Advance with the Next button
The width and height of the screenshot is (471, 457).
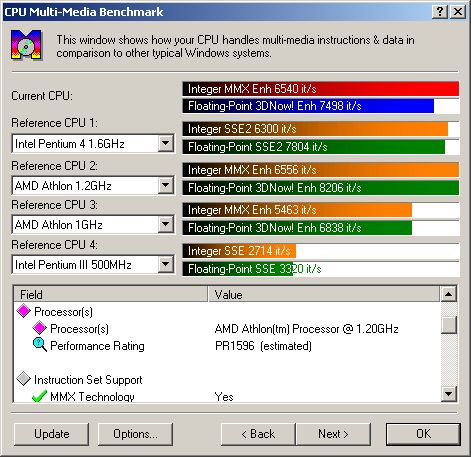pyautogui.click(x=333, y=434)
